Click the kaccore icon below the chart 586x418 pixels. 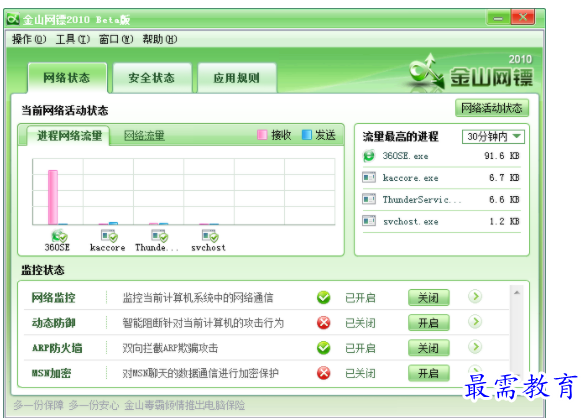point(109,236)
